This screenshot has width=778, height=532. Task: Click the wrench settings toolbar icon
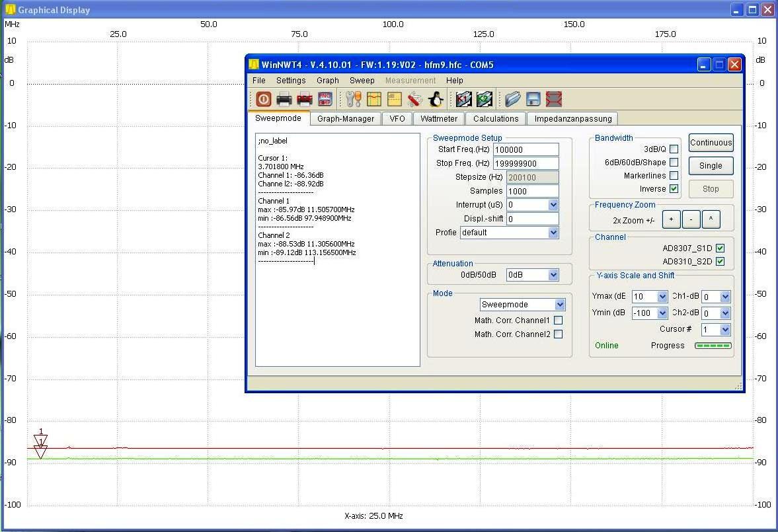coord(354,99)
